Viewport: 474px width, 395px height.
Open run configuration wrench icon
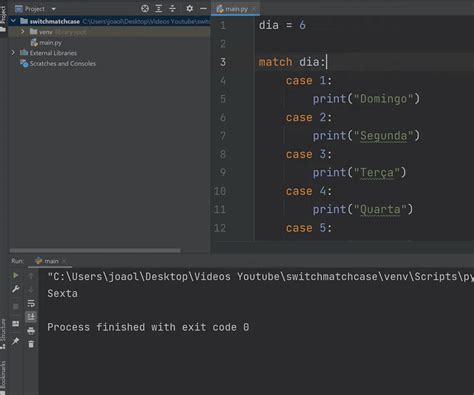coord(16,289)
